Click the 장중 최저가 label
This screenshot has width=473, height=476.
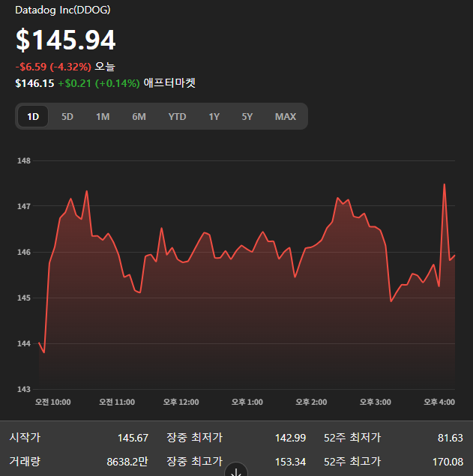(195, 438)
